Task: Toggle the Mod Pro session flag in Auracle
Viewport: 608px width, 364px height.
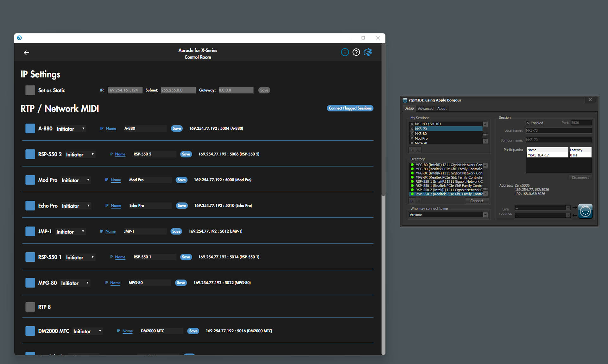Action: [x=30, y=180]
